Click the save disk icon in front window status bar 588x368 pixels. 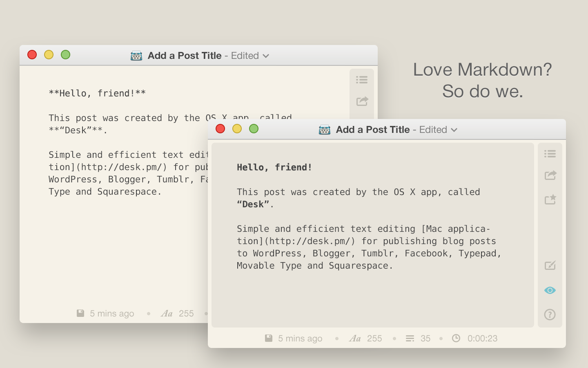(269, 338)
